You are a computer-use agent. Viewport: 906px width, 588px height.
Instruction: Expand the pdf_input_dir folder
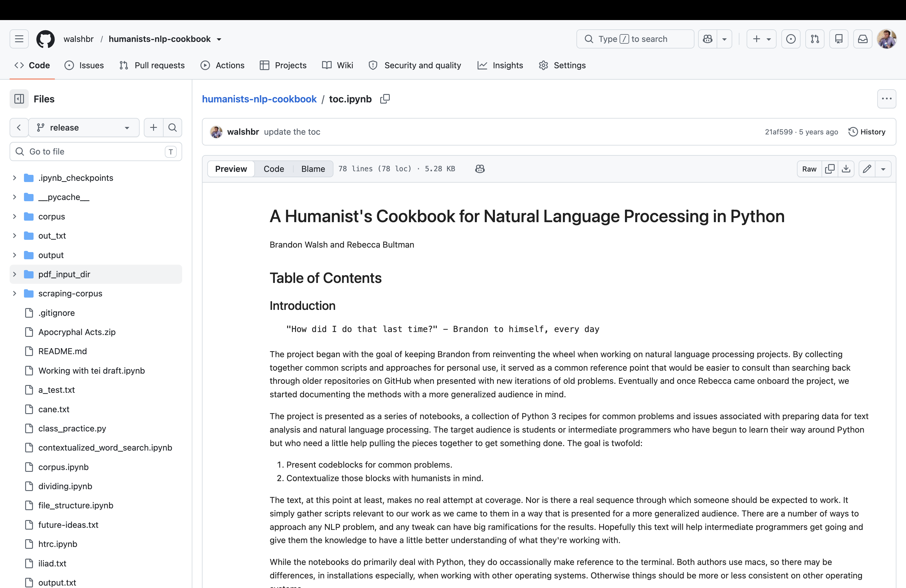14,274
